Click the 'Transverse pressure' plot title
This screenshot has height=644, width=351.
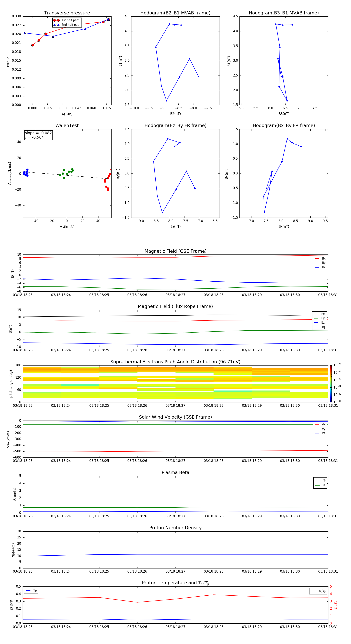[x=67, y=13]
